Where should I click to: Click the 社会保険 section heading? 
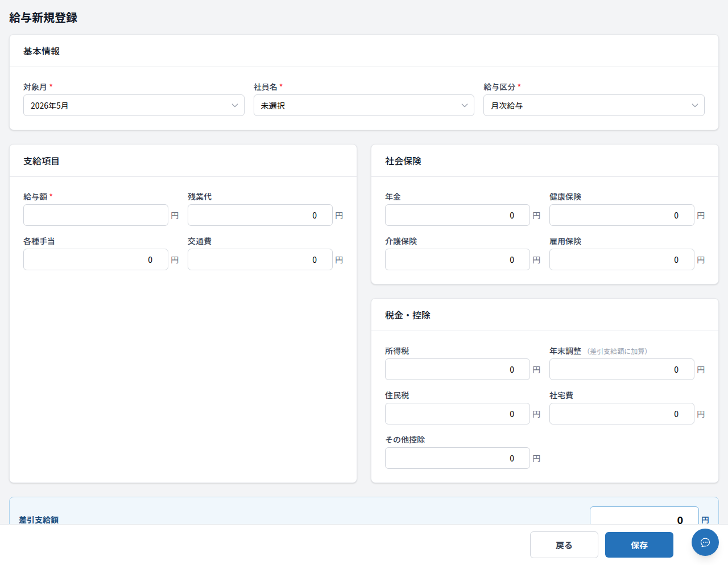(403, 161)
